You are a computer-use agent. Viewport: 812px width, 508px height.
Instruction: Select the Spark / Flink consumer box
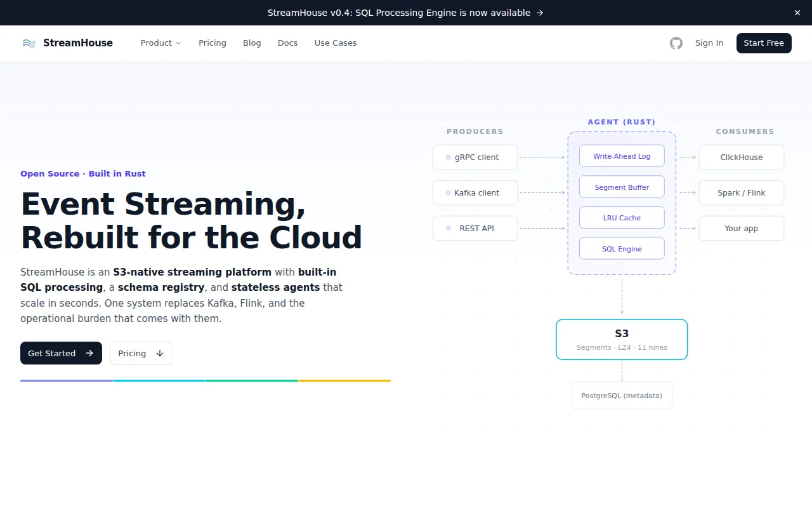742,193
